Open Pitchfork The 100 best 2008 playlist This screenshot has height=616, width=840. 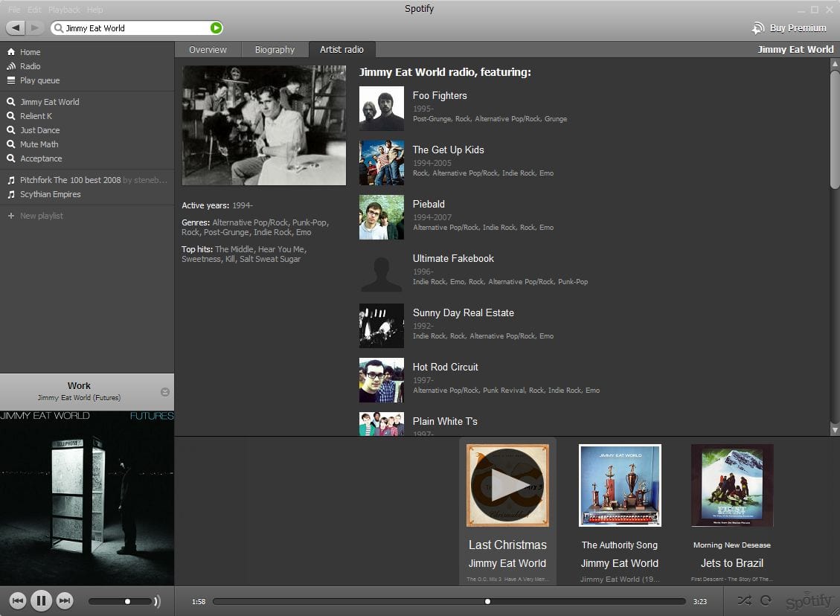(70, 180)
